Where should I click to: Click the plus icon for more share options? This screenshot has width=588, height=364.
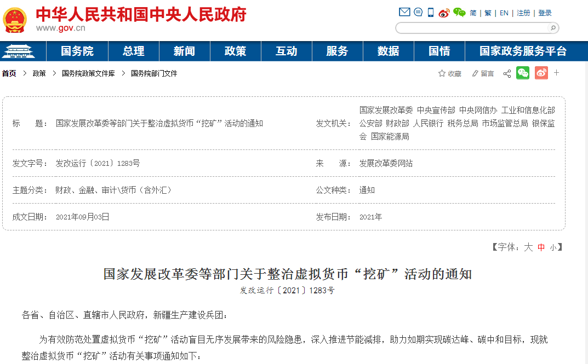(x=556, y=73)
